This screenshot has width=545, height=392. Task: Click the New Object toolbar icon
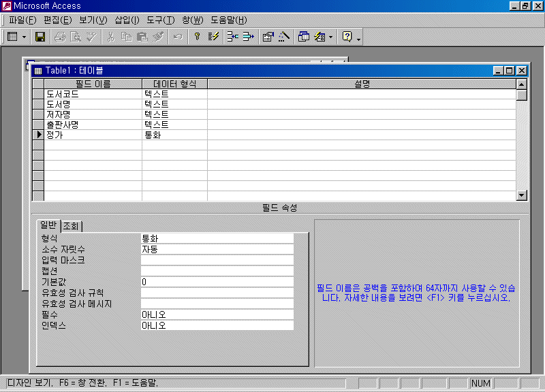(320, 37)
